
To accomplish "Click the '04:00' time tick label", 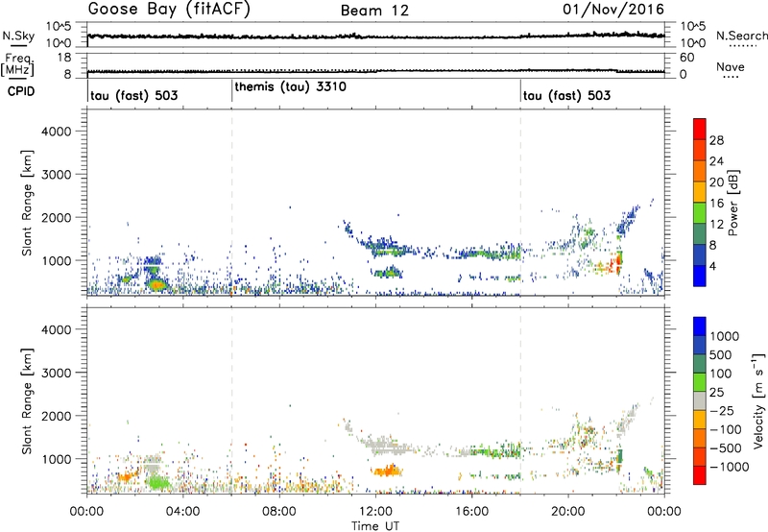I will [183, 512].
